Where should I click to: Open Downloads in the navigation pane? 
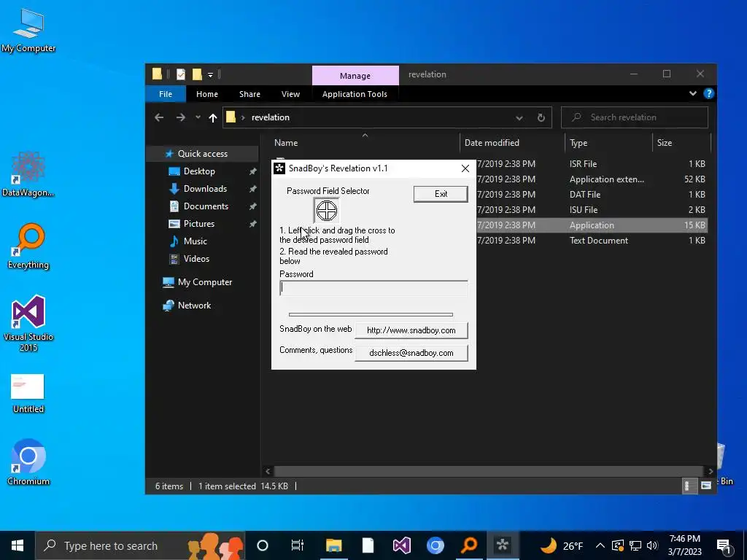[x=205, y=189]
